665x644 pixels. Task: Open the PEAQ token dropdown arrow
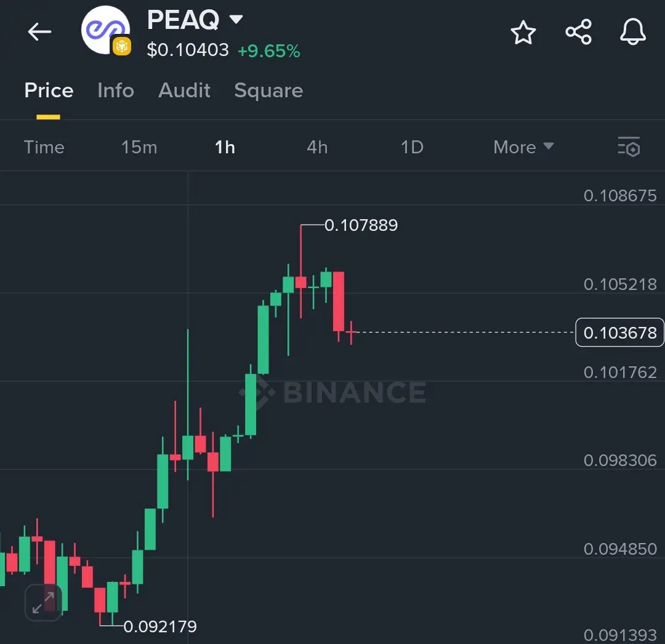click(236, 19)
